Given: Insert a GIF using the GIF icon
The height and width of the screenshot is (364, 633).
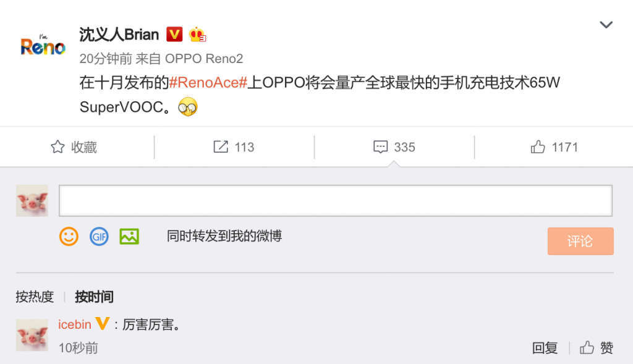Looking at the screenshot, I should (x=99, y=237).
